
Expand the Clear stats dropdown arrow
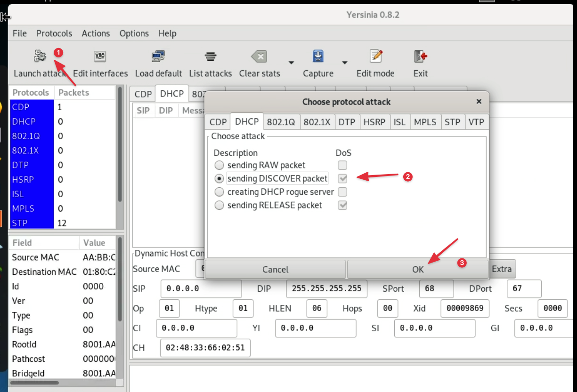(x=291, y=63)
